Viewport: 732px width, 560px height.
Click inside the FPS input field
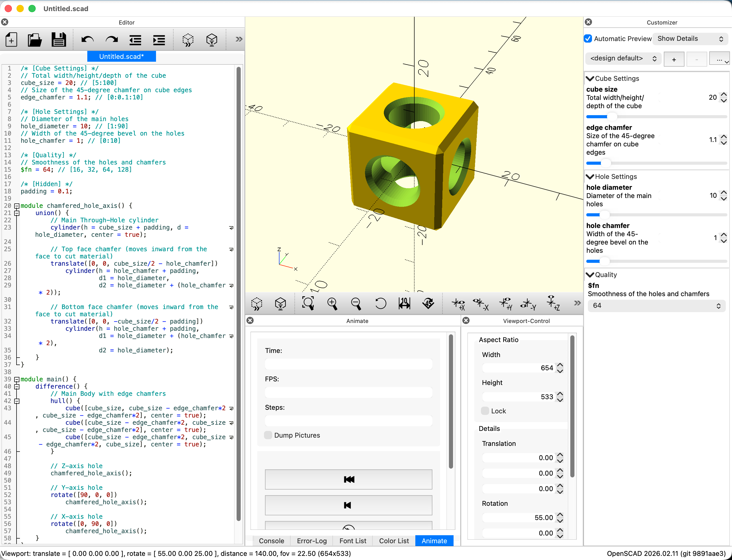pos(348,392)
